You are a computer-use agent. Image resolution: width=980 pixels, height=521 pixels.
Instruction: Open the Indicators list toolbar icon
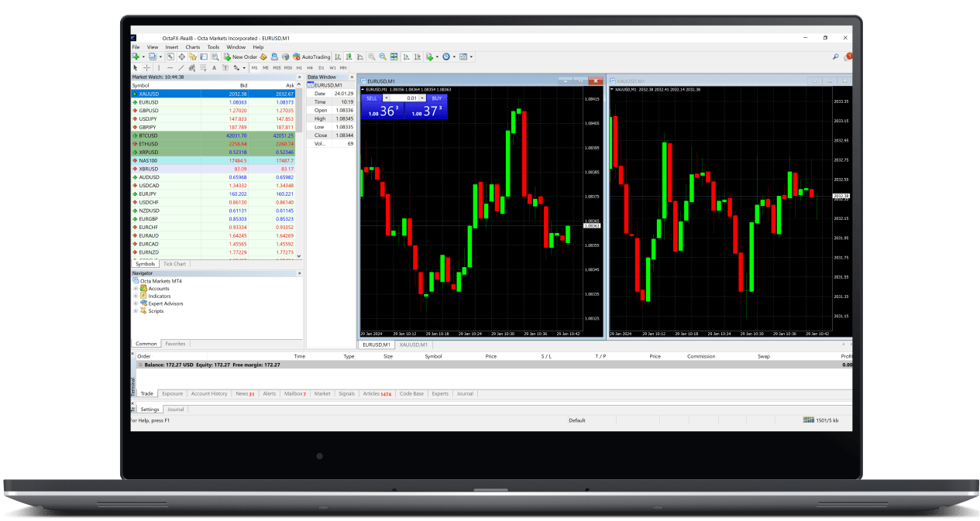point(429,57)
